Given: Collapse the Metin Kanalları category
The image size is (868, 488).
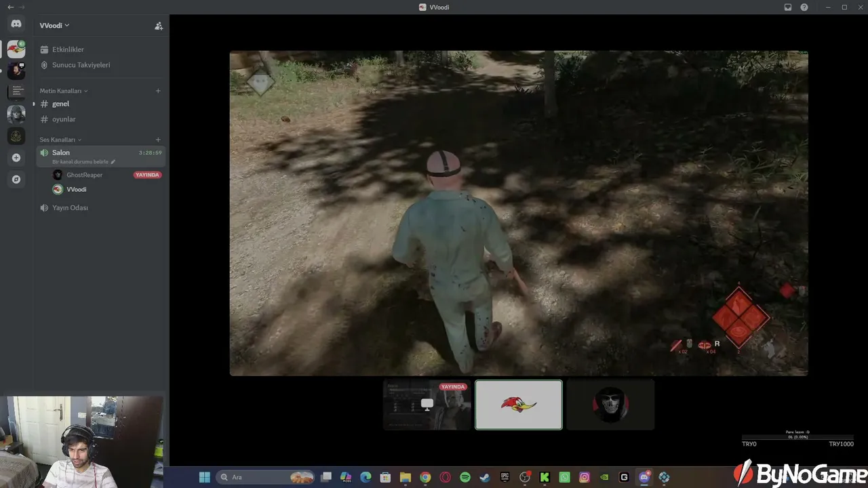Looking at the screenshot, I should pos(64,91).
